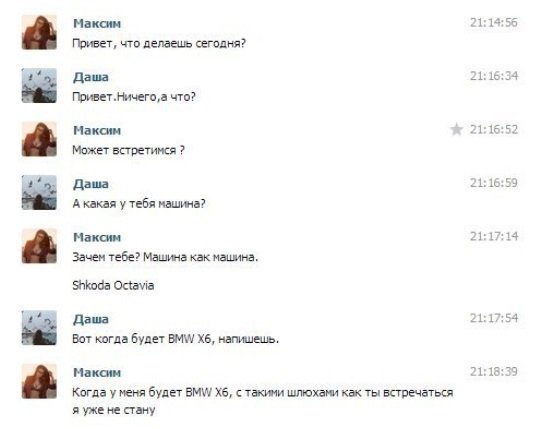Open Максим's name link at 21:17:14
551x429 pixels.
[97, 237]
